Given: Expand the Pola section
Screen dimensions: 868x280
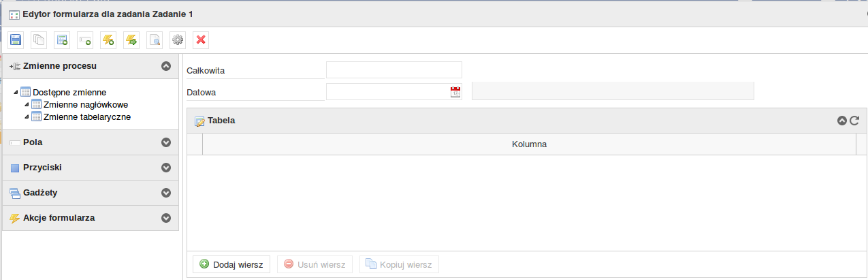Looking at the screenshot, I should click(165, 143).
